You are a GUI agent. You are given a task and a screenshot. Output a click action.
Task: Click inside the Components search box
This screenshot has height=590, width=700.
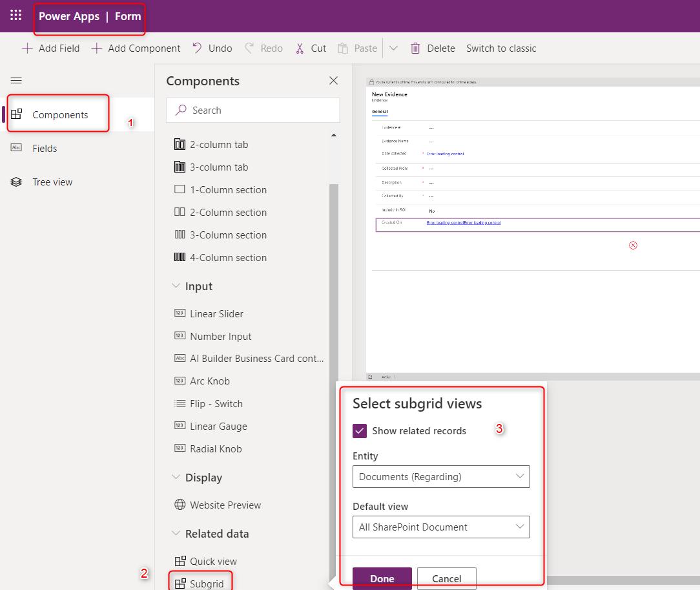pos(252,110)
